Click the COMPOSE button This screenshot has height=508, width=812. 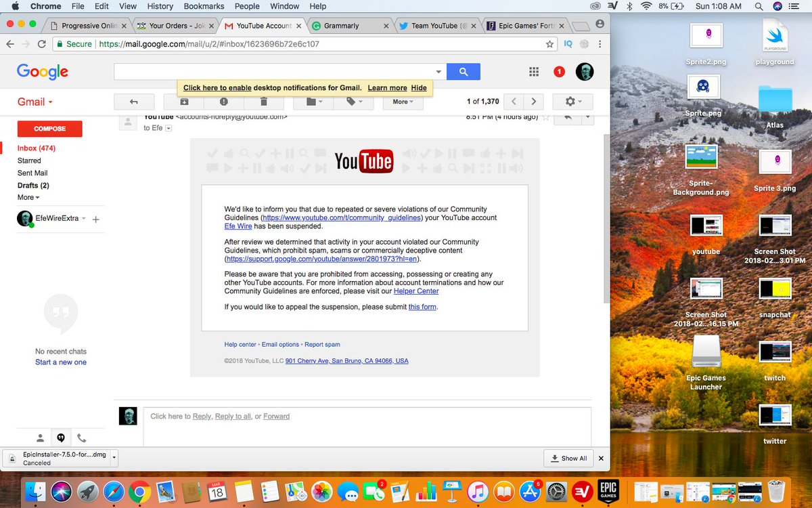click(49, 129)
